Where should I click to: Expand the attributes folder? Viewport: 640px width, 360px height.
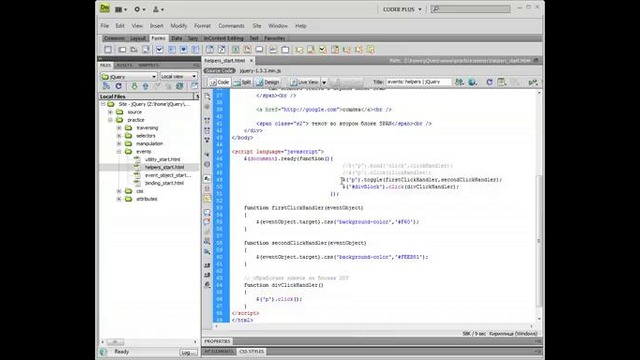point(119,199)
